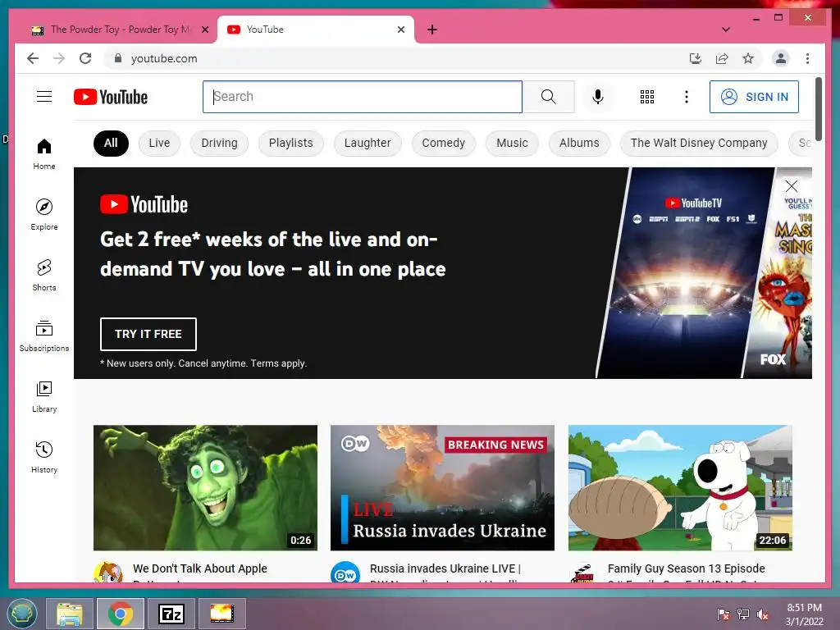840x630 pixels.
Task: Open the Powder Toy taskbar icon
Action: pos(221,614)
